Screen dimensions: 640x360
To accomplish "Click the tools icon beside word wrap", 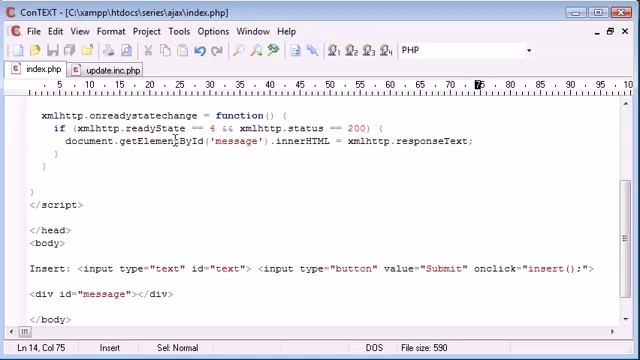I will (312, 50).
